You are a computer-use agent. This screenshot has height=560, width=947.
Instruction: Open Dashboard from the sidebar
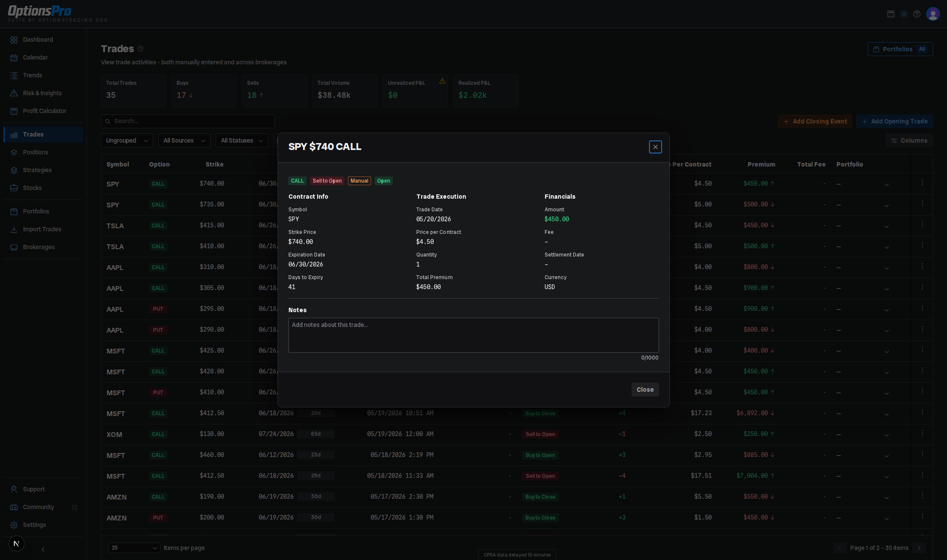pyautogui.click(x=43, y=40)
